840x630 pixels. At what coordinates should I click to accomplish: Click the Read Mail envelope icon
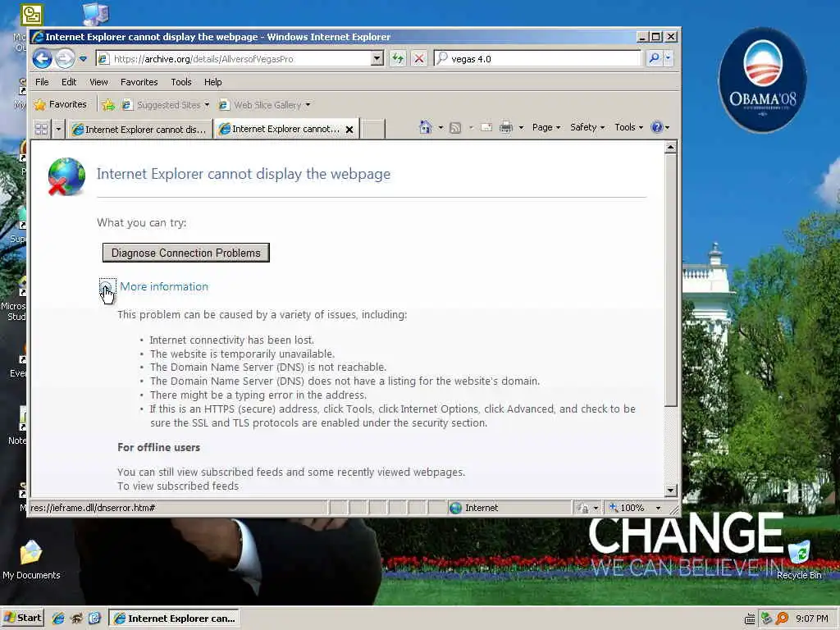[486, 127]
